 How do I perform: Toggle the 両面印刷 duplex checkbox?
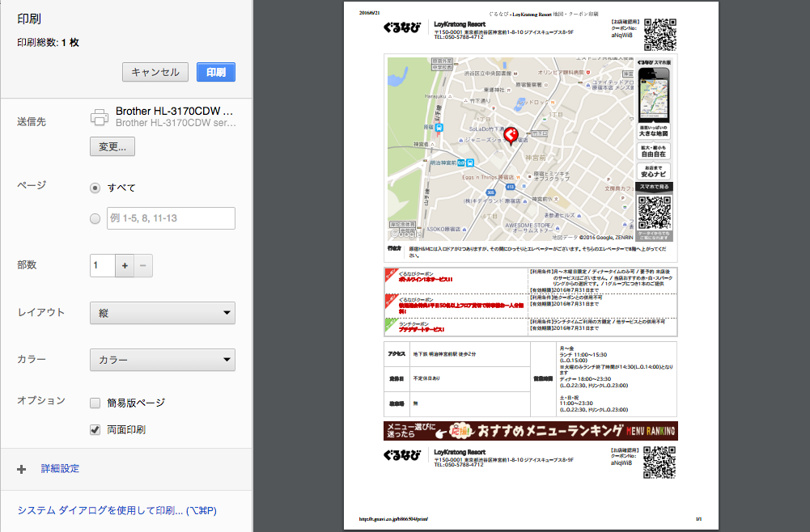pyautogui.click(x=95, y=429)
